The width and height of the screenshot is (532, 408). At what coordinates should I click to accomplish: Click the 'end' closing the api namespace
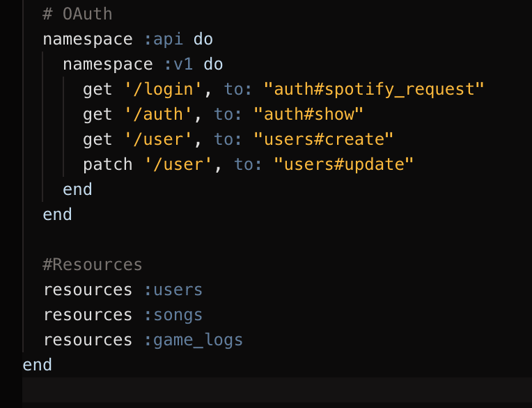tap(57, 214)
